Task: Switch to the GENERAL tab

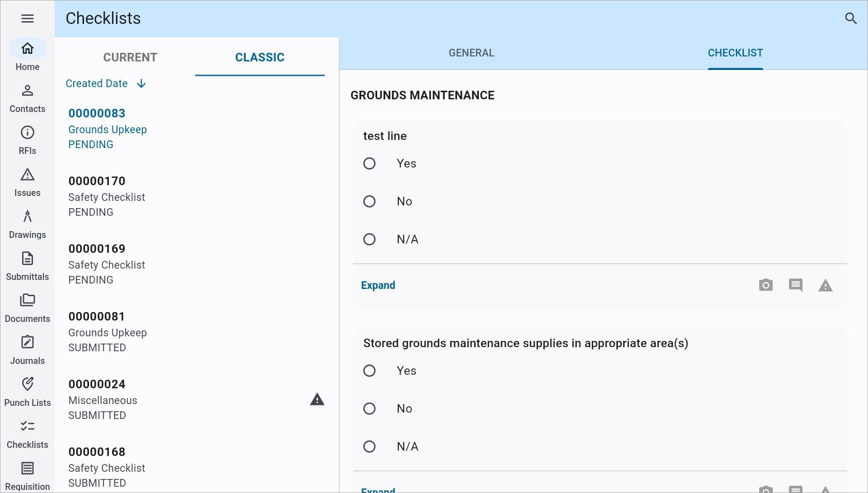Action: point(471,53)
